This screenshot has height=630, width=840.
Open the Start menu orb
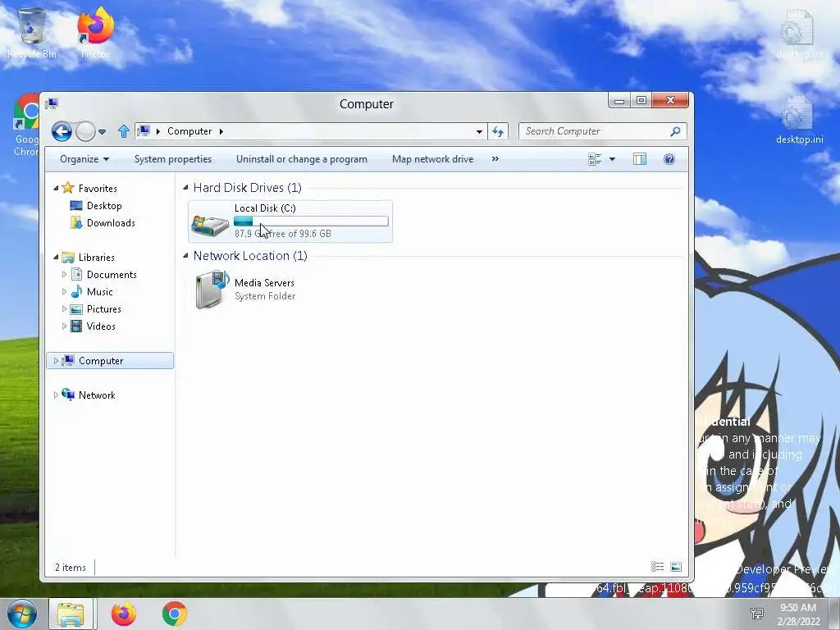click(x=22, y=614)
